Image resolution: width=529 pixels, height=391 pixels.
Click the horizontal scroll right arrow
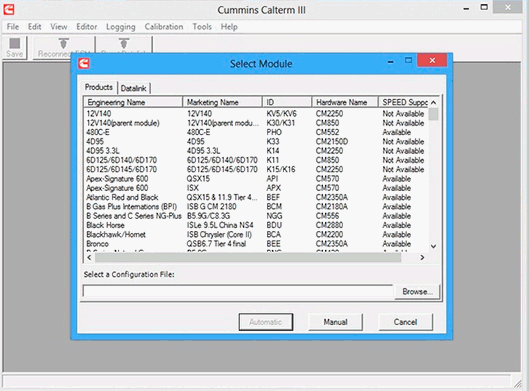422,257
